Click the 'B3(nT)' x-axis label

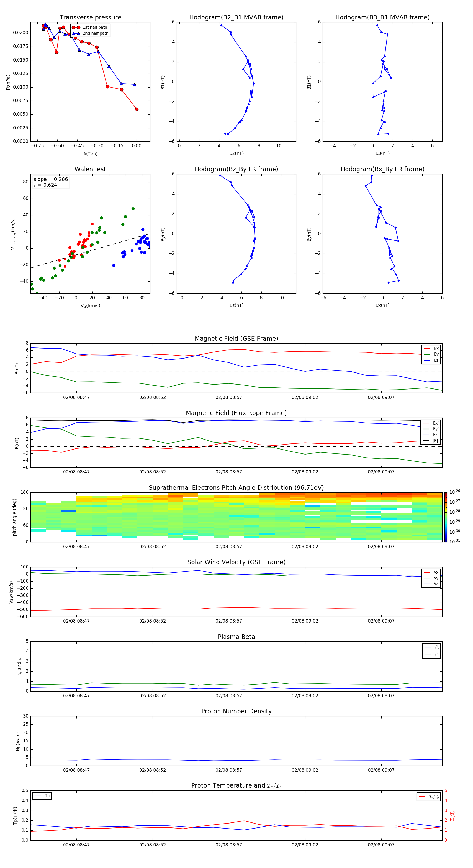tap(382, 153)
